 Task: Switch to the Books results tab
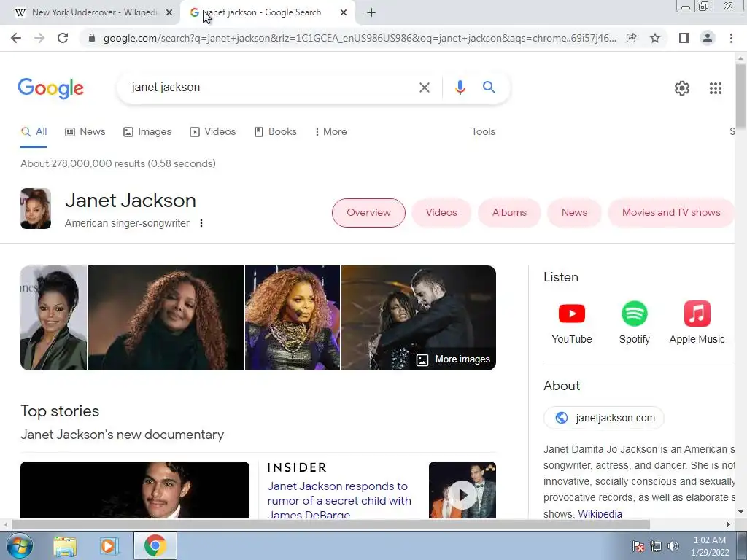pyautogui.click(x=275, y=132)
